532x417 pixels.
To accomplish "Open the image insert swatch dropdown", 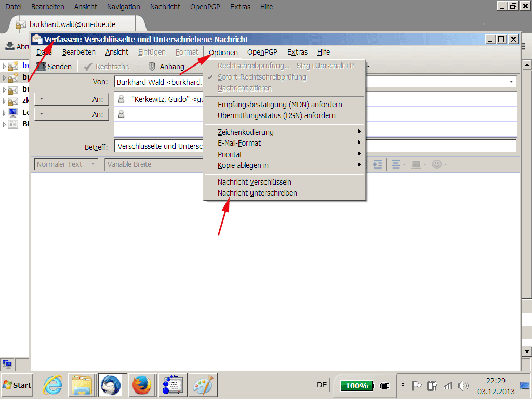I will (418, 164).
